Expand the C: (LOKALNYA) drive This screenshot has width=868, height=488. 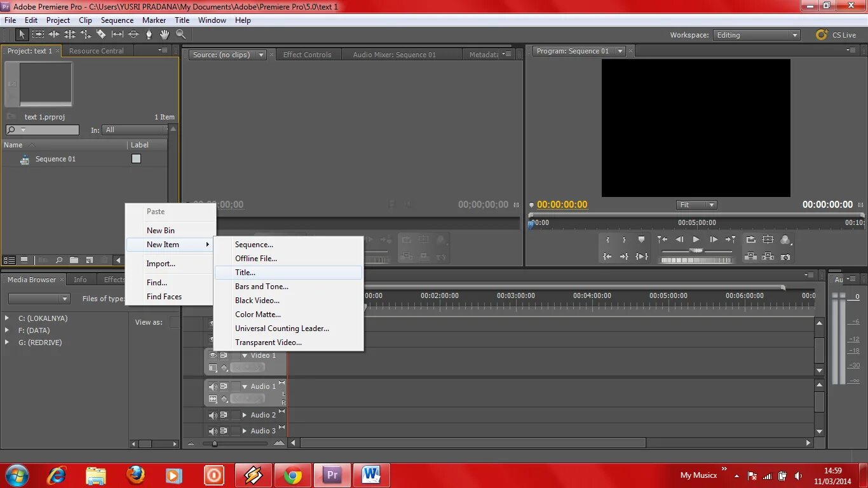(7, 318)
